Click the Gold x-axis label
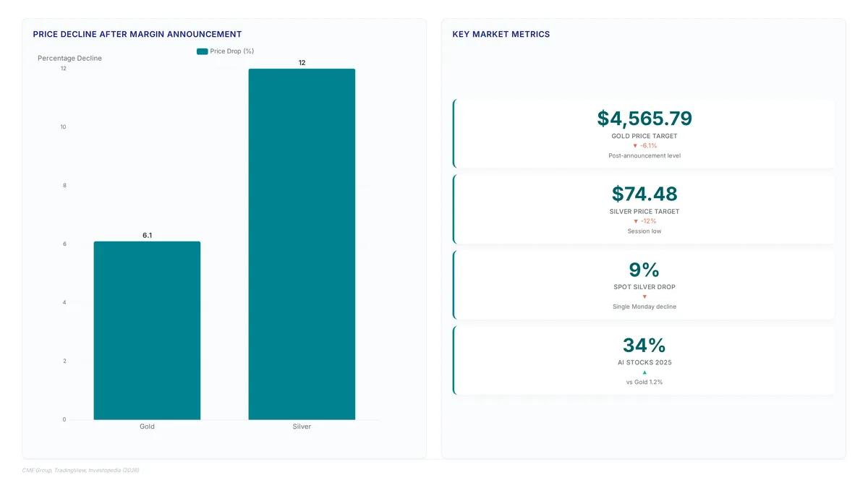868x488 pixels. 147,427
